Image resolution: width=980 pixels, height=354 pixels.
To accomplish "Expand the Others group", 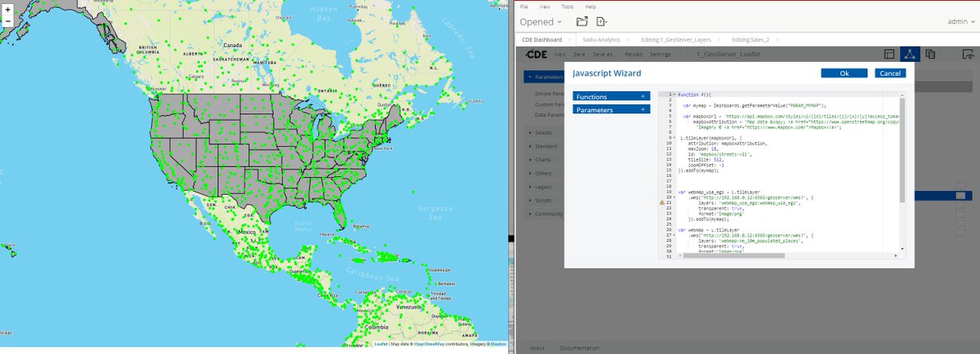I will pos(544,173).
